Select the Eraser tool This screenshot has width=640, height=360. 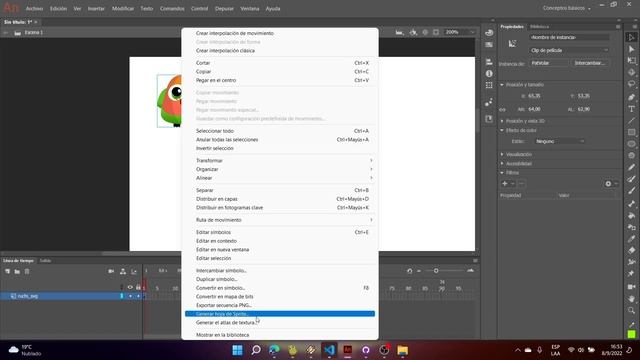(x=631, y=250)
